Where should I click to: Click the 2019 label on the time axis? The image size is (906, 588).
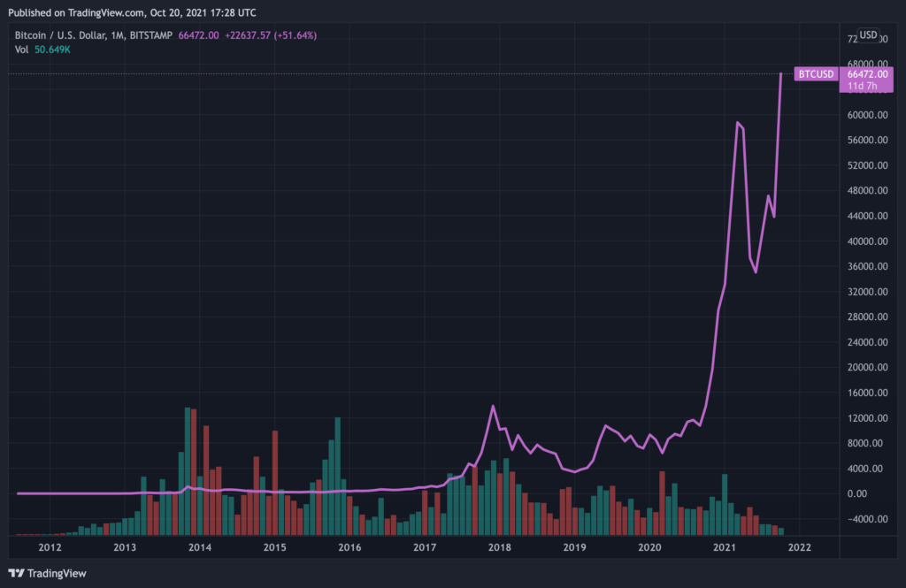pyautogui.click(x=574, y=547)
